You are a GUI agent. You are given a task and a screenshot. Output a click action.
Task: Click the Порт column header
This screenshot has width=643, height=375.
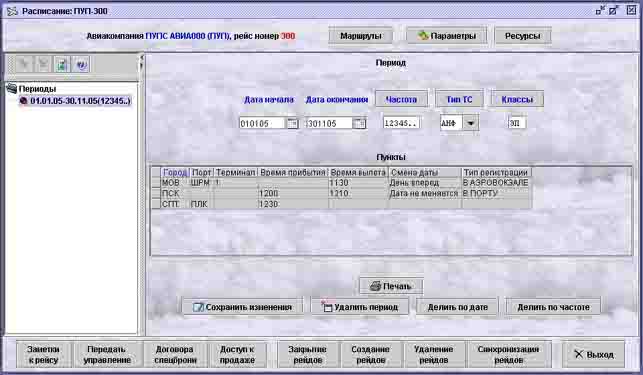coord(202,172)
